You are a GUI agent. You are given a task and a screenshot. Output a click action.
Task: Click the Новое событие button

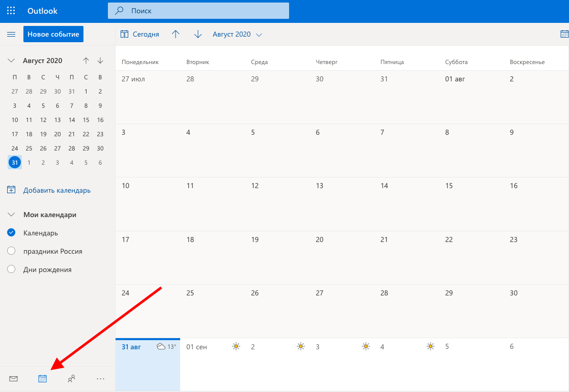[53, 34]
